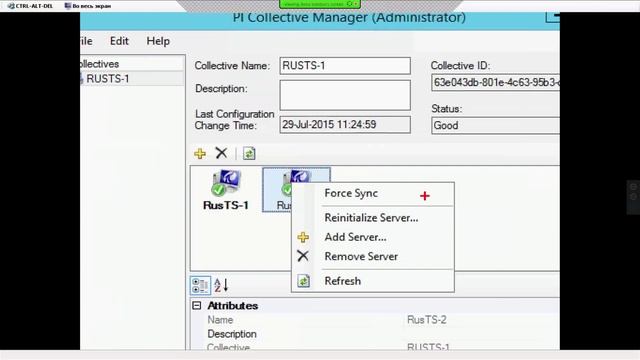
Task: Collapse the Attributes section
Action: 197,305
